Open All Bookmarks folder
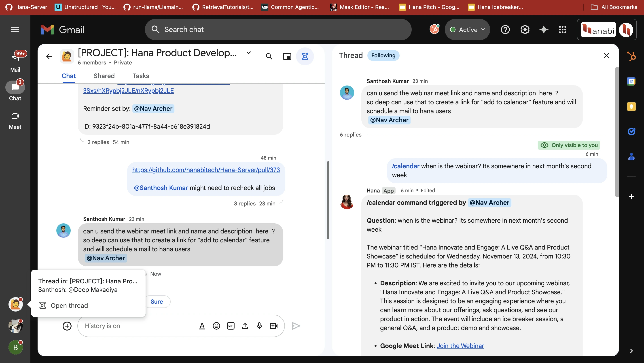Screen dimensions: 644x363 [614, 7]
